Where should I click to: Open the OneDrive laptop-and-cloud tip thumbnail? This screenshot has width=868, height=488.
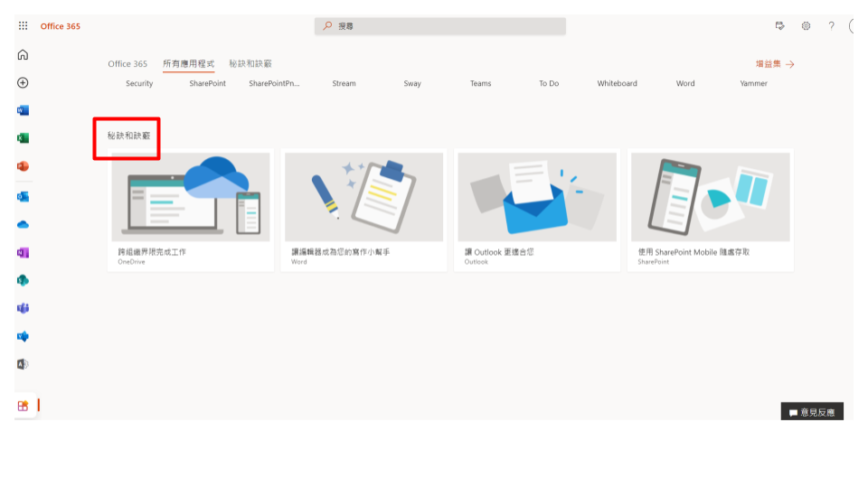191,197
